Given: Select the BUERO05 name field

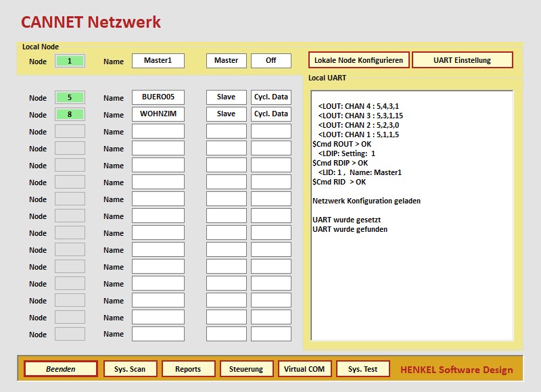Looking at the screenshot, I should [x=158, y=97].
